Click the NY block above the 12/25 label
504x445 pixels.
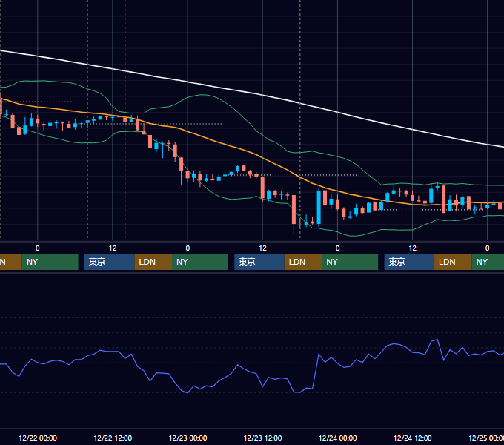488,262
